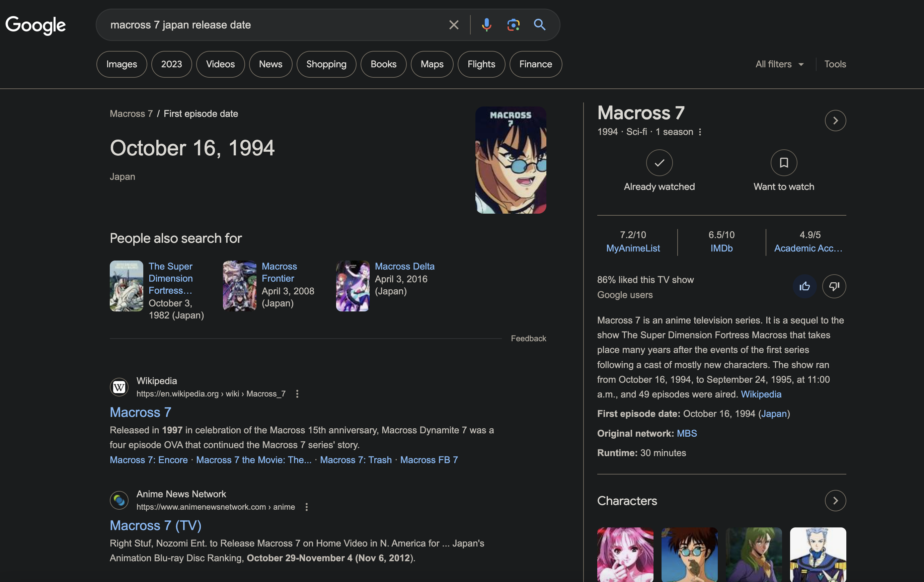Open Macross 7 poster image
924x582 pixels.
[511, 160]
